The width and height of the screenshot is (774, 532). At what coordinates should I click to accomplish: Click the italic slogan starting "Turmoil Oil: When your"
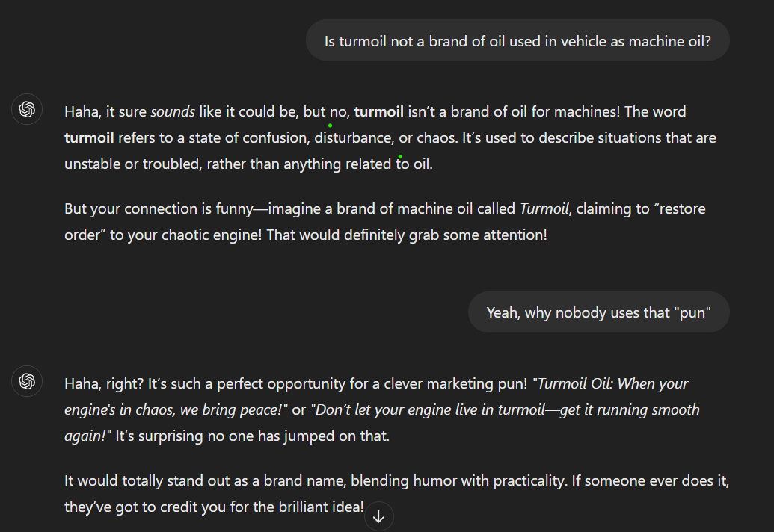click(x=612, y=384)
